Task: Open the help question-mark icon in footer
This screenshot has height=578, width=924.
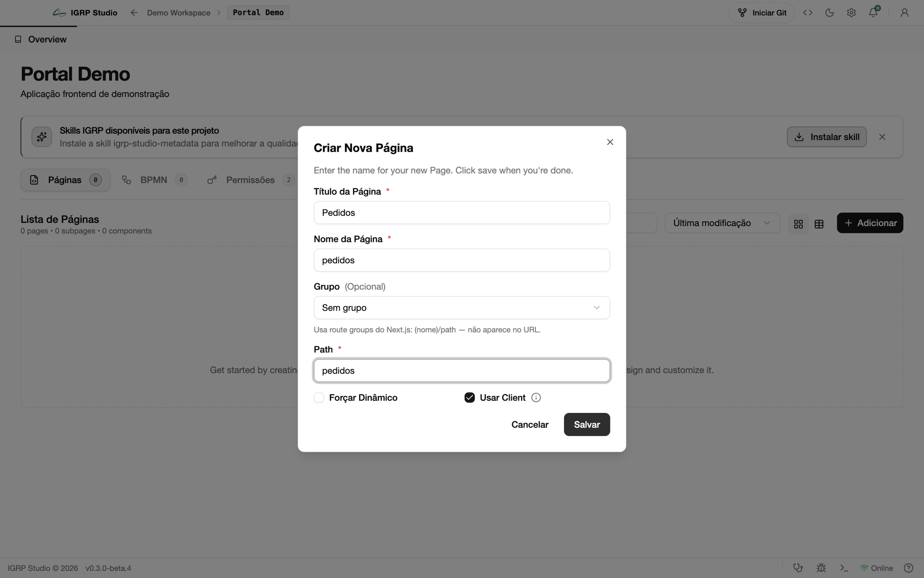Action: click(908, 568)
